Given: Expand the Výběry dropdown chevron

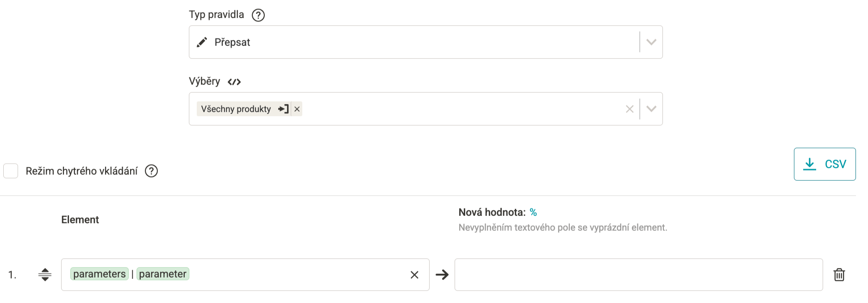Looking at the screenshot, I should (x=651, y=109).
